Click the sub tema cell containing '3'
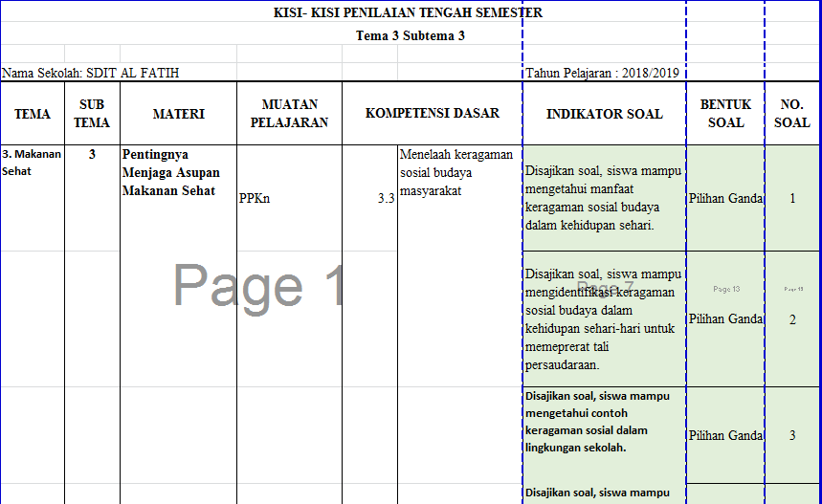This screenshot has height=504, width=822. point(92,198)
